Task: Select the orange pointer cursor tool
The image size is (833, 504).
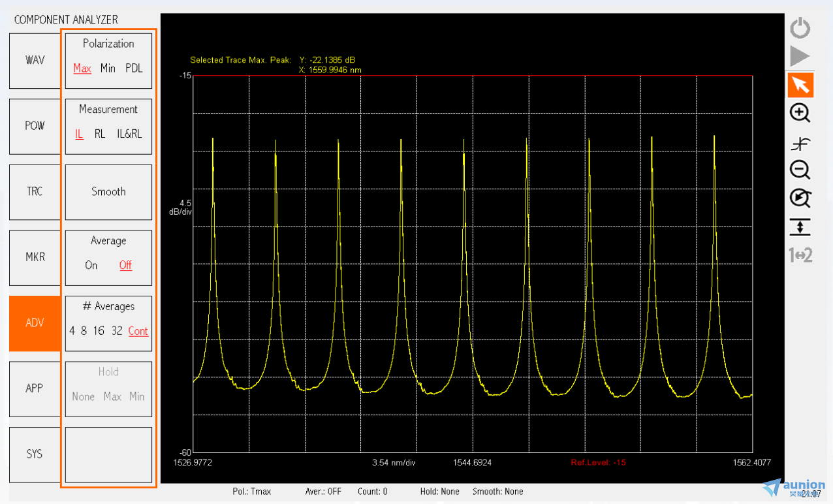Action: click(800, 85)
